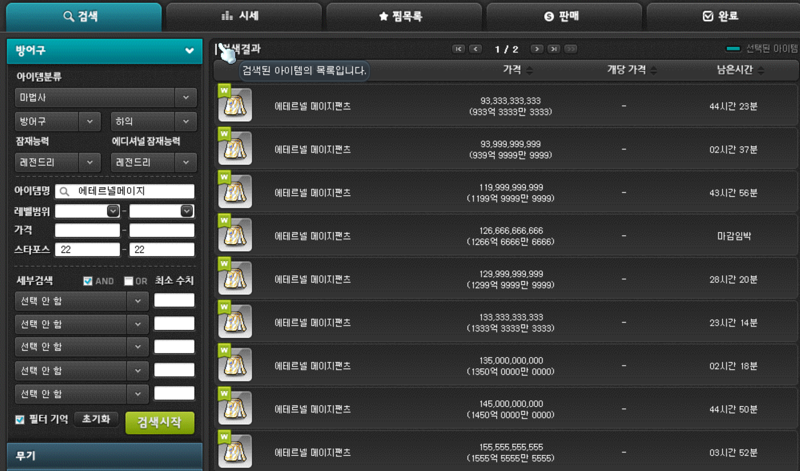Select the listing with 43시간 56분 remaining

click(x=506, y=192)
